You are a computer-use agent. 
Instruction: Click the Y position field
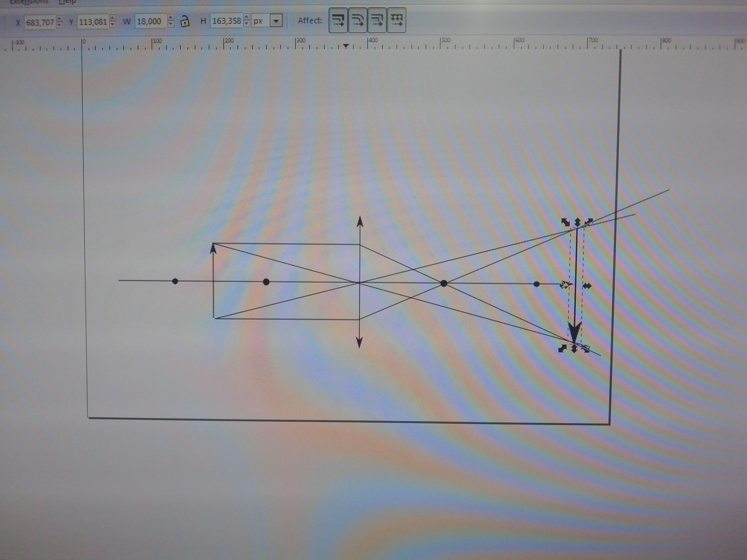92,22
